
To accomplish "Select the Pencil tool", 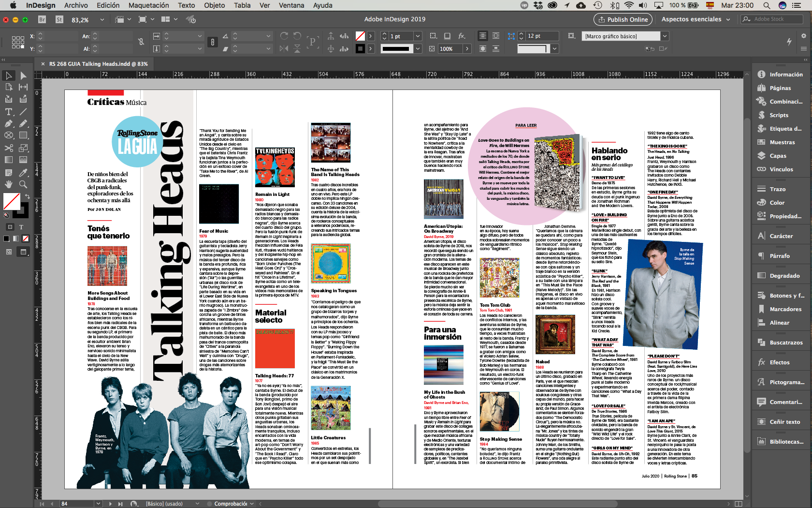I will tap(23, 123).
